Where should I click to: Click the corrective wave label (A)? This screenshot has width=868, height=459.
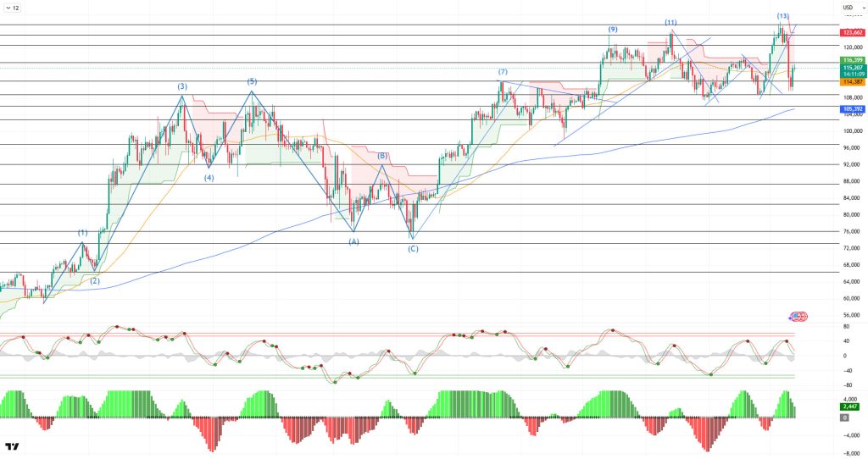pos(353,241)
